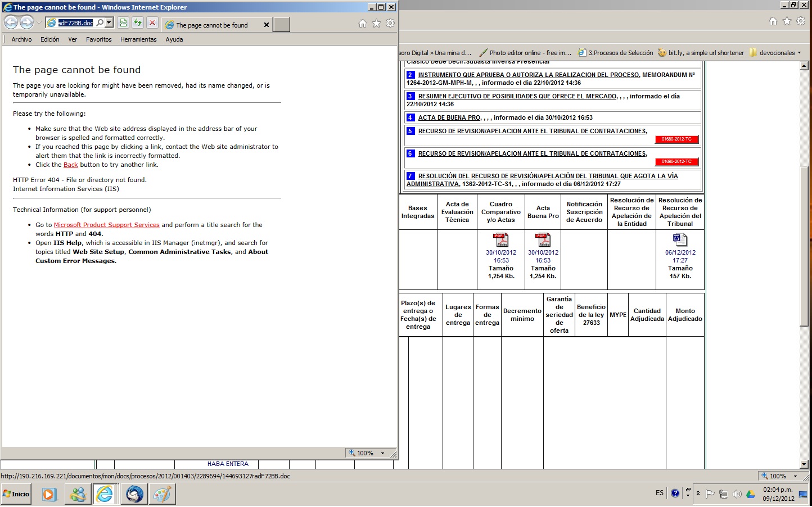812x507 pixels.
Task: Click the scroll-down arrow in the rear window
Action: coord(804,464)
